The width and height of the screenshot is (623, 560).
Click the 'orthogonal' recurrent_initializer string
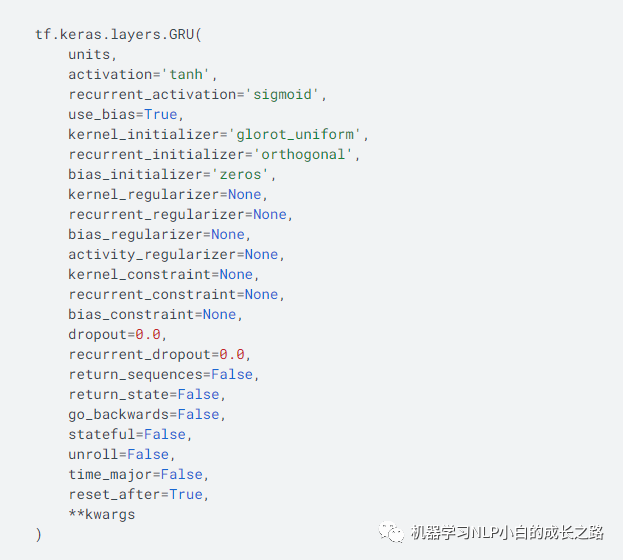pos(306,154)
